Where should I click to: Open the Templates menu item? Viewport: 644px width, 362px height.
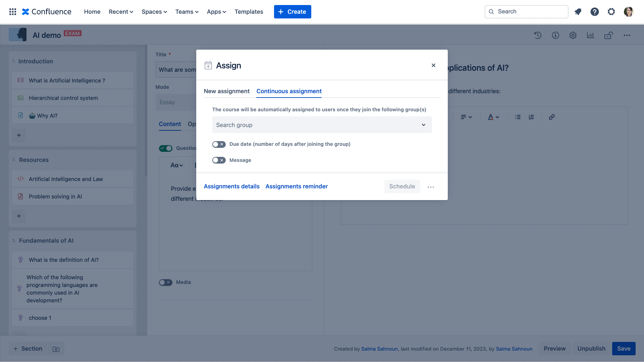tap(249, 12)
